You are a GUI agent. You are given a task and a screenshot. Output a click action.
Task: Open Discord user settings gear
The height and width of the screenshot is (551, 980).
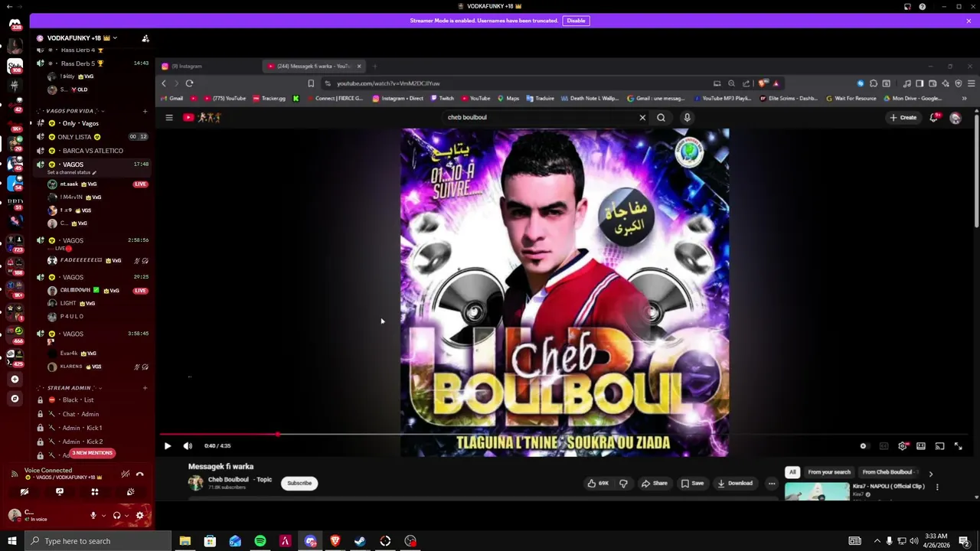click(x=139, y=516)
